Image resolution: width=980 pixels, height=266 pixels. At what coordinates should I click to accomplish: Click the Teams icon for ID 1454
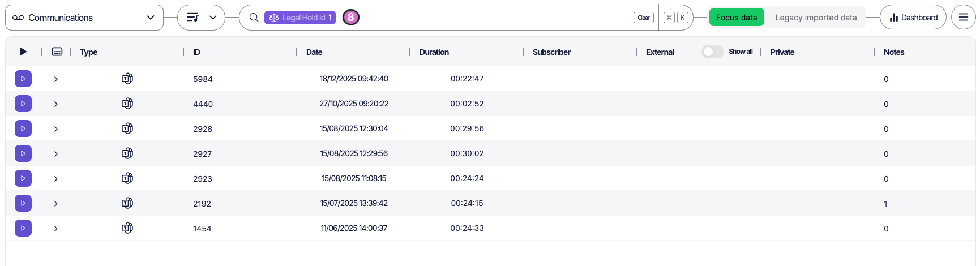click(x=127, y=228)
